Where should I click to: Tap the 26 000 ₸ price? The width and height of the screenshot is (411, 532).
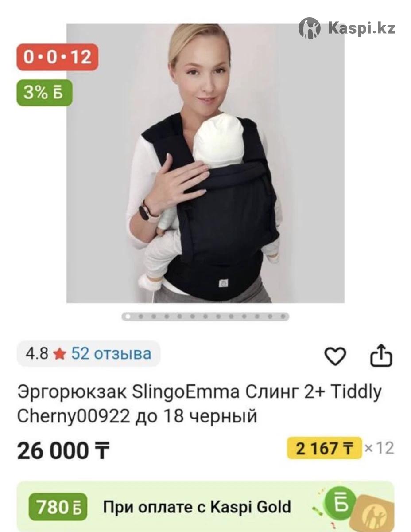(63, 451)
